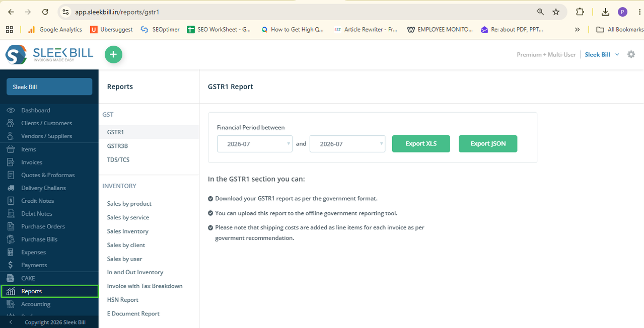The height and width of the screenshot is (328, 644).
Task: Expand the Sleek Bill account dropdown
Action: coord(602,54)
